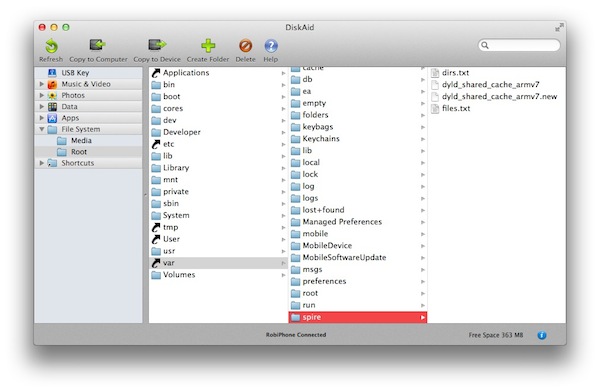Screen dimensions: 600x392
Task: Click the Help label
Action: pos(271,59)
